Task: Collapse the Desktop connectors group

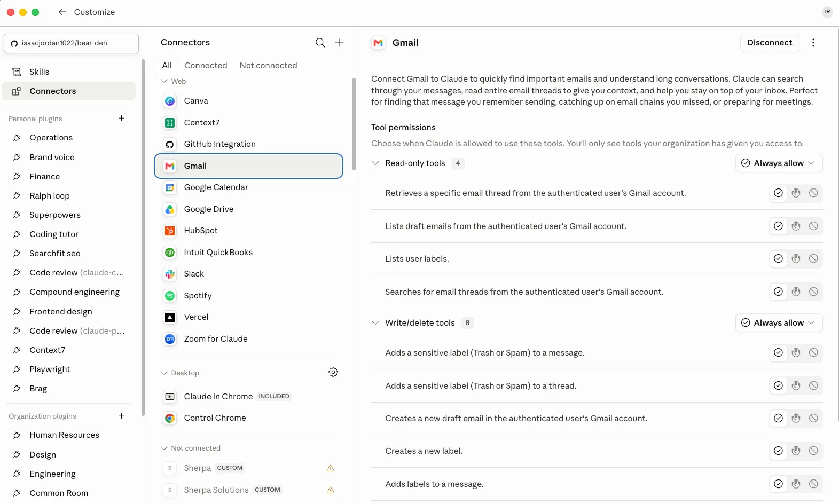Action: (x=164, y=373)
